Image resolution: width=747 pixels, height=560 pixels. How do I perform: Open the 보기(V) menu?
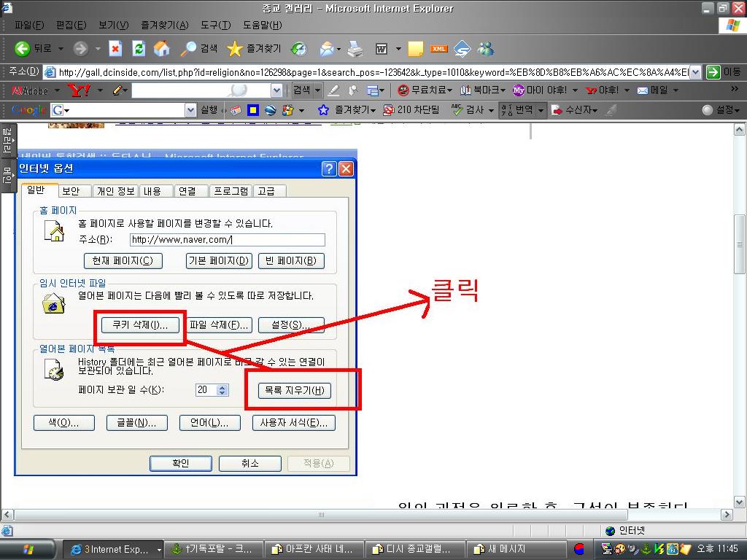(x=113, y=25)
